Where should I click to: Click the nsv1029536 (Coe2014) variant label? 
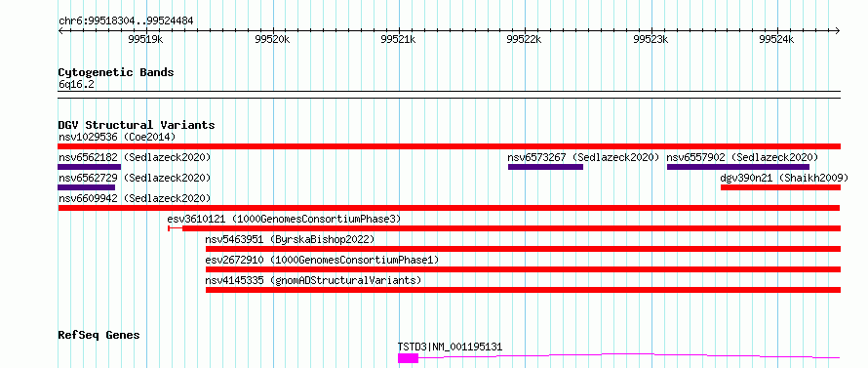117,137
